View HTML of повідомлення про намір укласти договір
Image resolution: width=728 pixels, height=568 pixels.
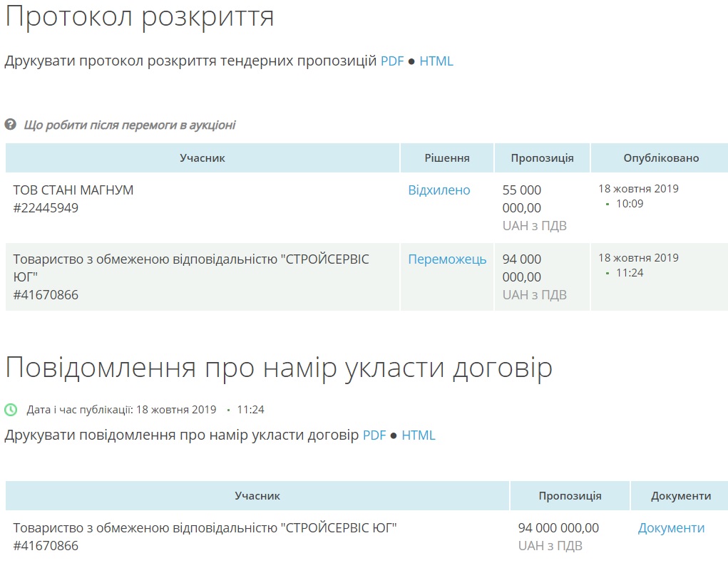point(418,435)
